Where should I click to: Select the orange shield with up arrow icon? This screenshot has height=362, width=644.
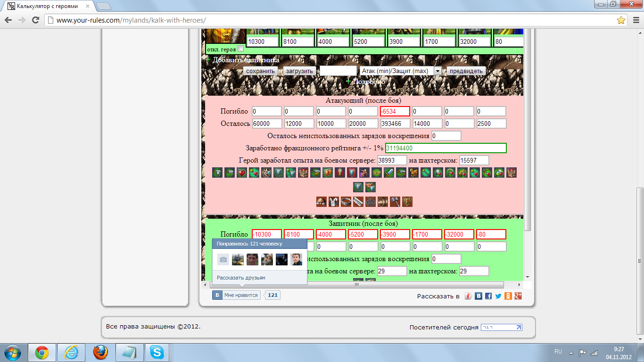coord(328,173)
